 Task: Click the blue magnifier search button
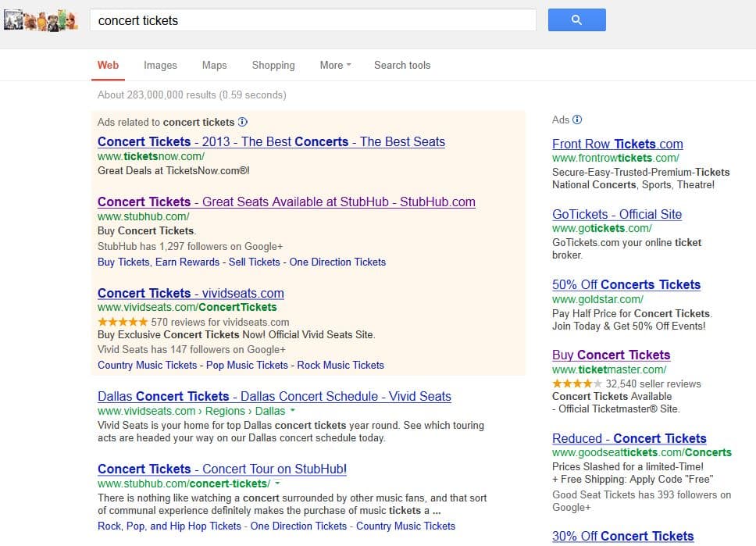pyautogui.click(x=576, y=20)
